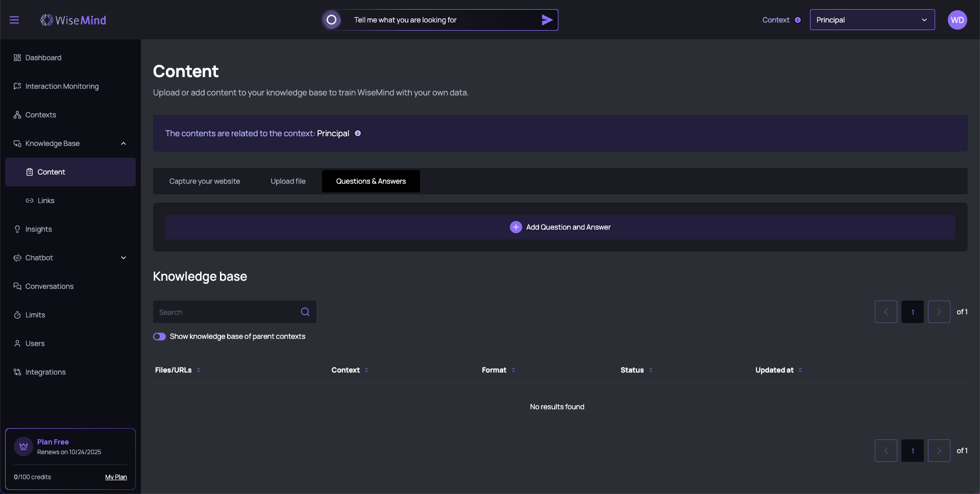Switch to the Upload file tab
The image size is (980, 494).
tap(288, 181)
